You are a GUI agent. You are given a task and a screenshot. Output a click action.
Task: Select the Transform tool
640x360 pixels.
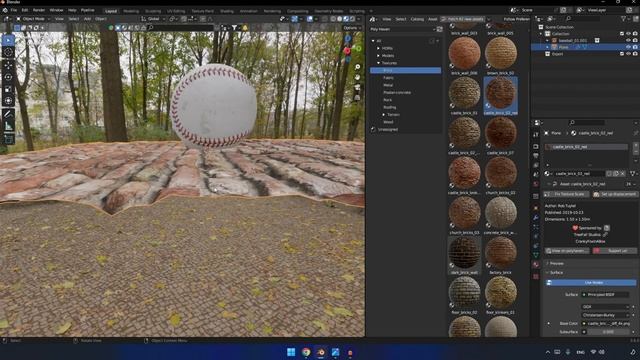pos(8,101)
